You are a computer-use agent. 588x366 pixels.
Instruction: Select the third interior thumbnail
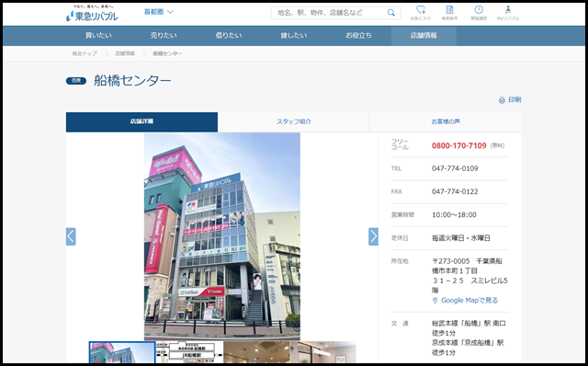tap(256, 352)
